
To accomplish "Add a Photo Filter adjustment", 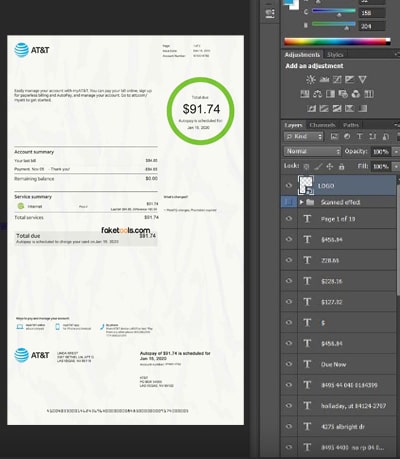I will (x=343, y=94).
